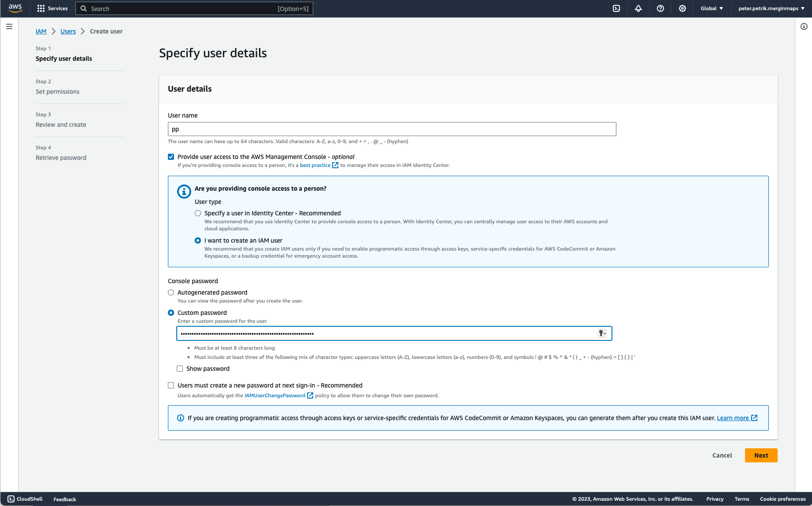Enable Show password checkbox
This screenshot has width=812, height=506.
pos(180,369)
